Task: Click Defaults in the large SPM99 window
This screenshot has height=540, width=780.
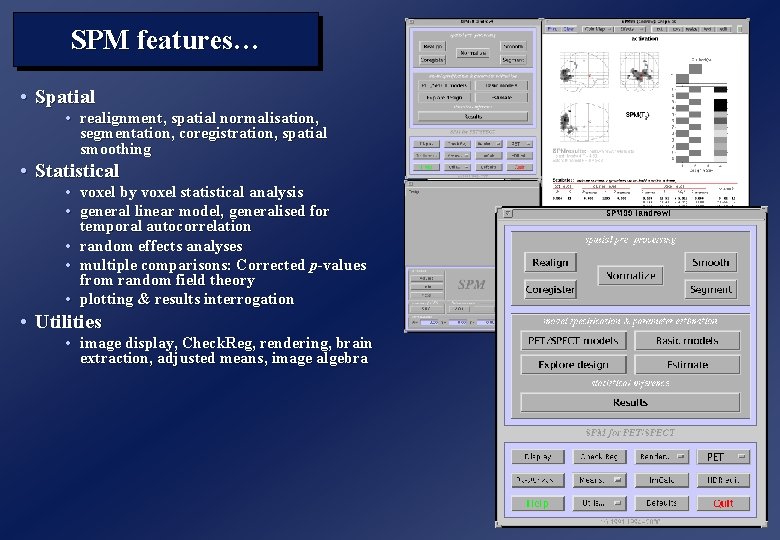Action: (662, 503)
